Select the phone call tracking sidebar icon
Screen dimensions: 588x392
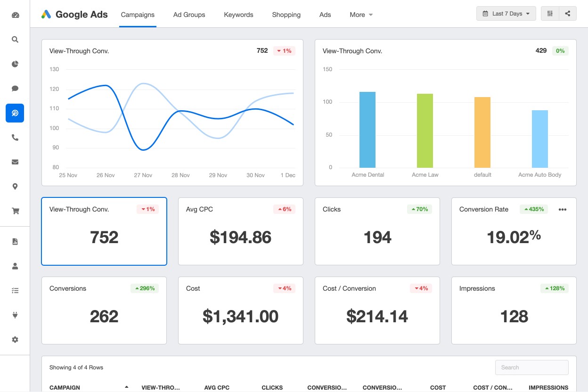point(15,138)
